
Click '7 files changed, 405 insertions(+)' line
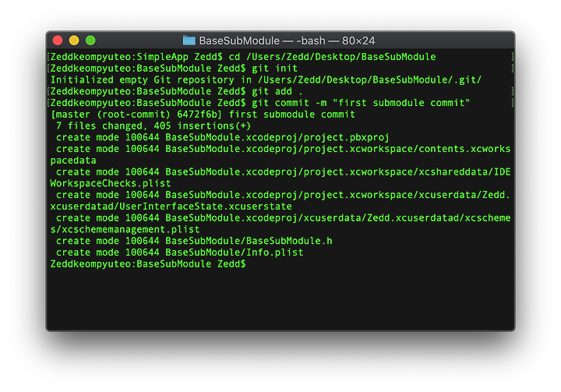pos(153,125)
